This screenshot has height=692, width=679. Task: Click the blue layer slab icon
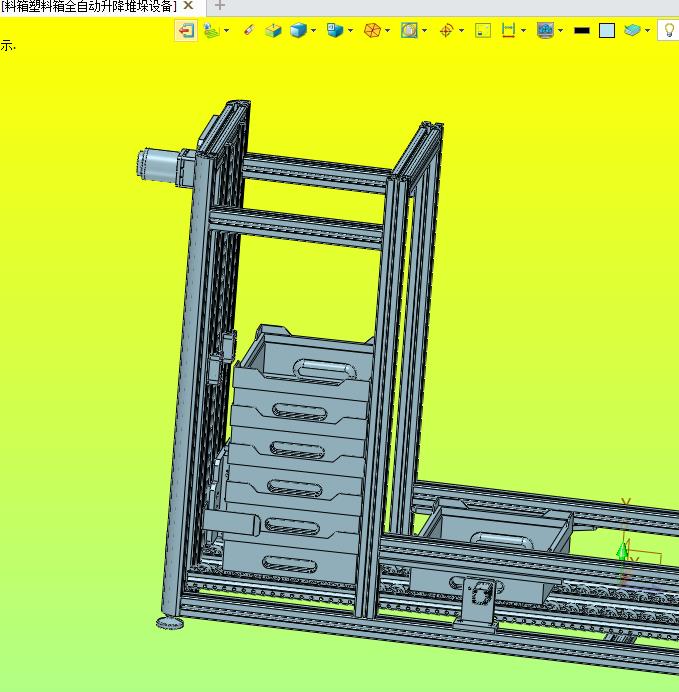(x=632, y=30)
